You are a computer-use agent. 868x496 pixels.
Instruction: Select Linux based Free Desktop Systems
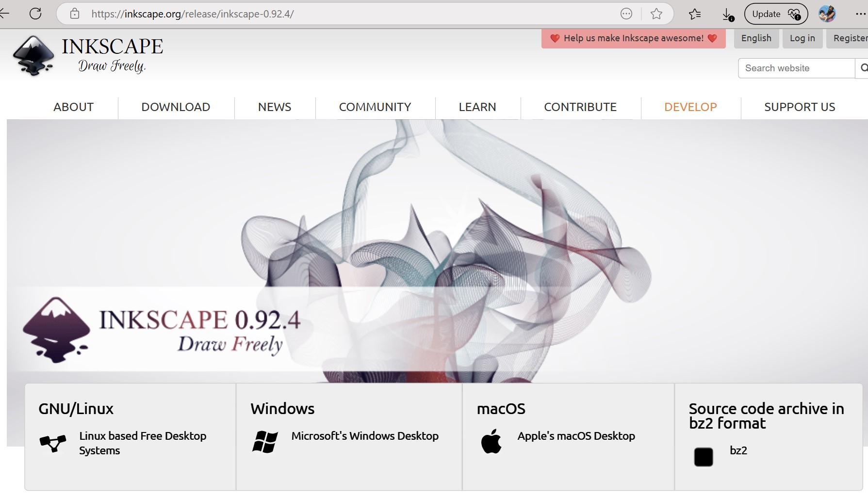coord(143,443)
